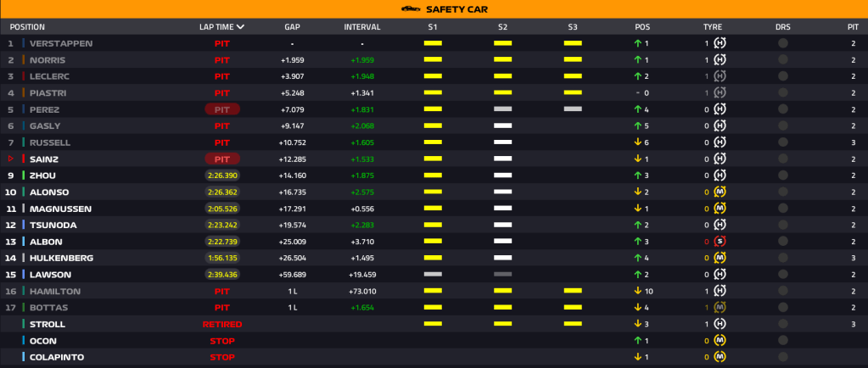Click Albon's soft tyre icon

click(720, 242)
